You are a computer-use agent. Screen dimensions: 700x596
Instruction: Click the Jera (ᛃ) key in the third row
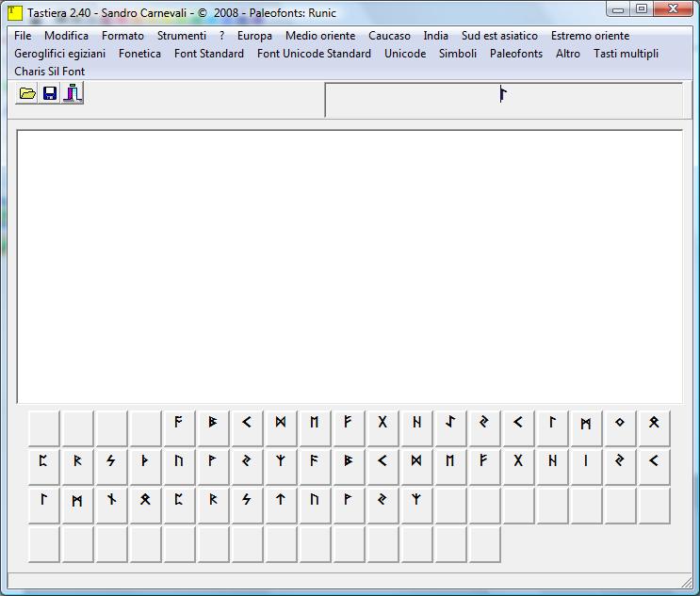383,506
